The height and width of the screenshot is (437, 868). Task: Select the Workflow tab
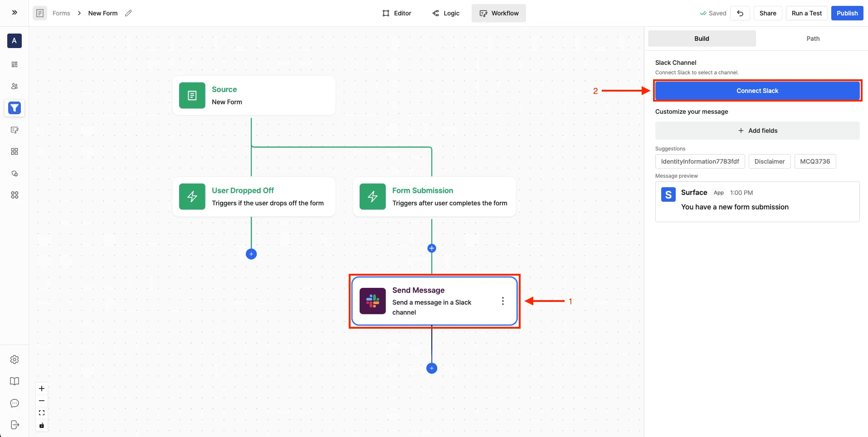[x=499, y=13]
